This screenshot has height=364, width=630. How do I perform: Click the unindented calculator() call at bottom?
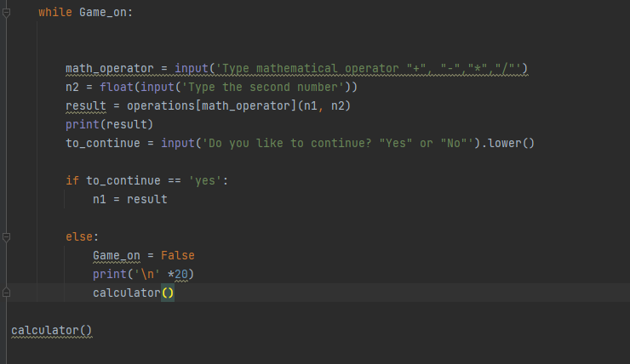pyautogui.click(x=52, y=330)
